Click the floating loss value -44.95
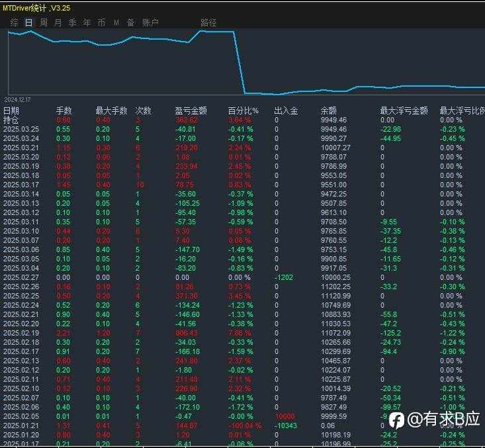The width and height of the screenshot is (485, 448). point(390,138)
